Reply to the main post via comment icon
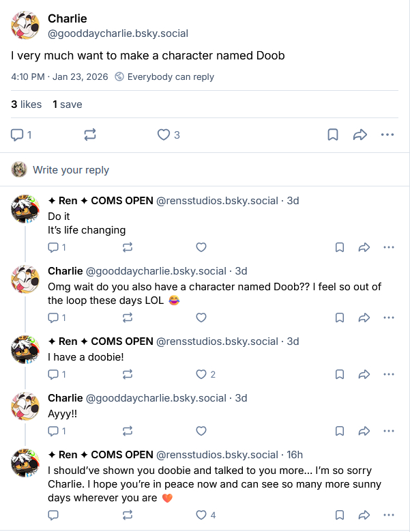Image resolution: width=410 pixels, height=532 pixels. coord(18,135)
